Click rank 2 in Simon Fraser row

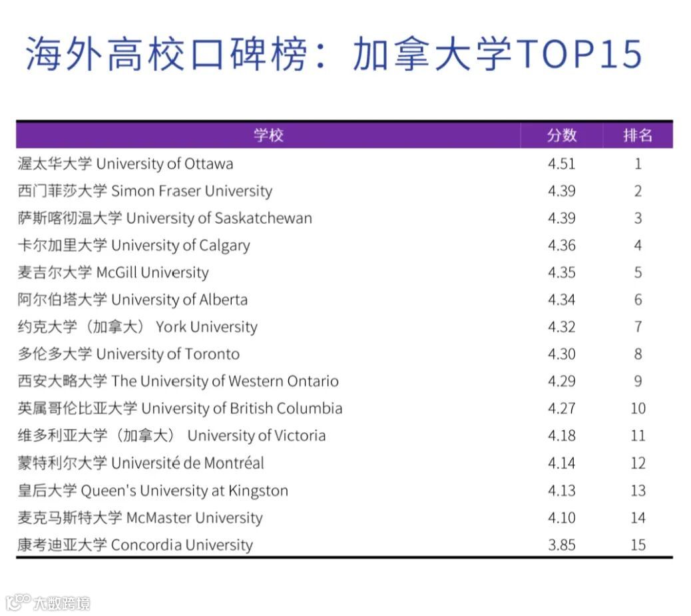coord(638,191)
